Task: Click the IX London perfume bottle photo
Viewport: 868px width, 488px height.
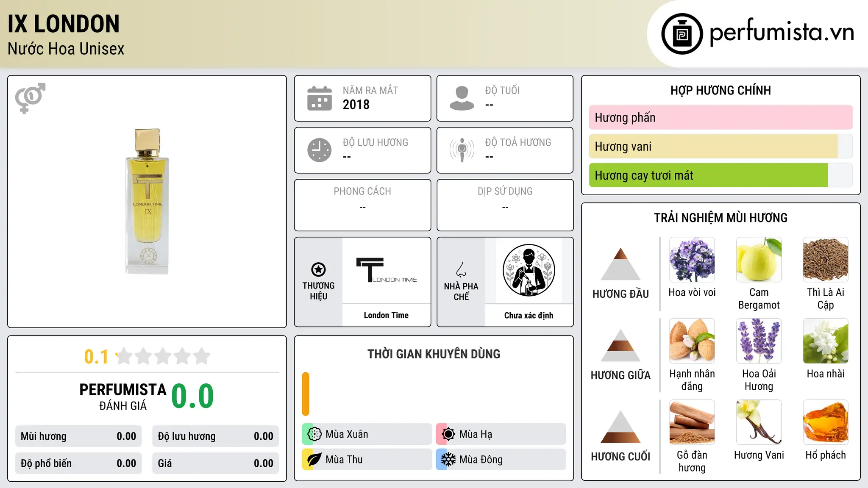Action: pyautogui.click(x=147, y=201)
